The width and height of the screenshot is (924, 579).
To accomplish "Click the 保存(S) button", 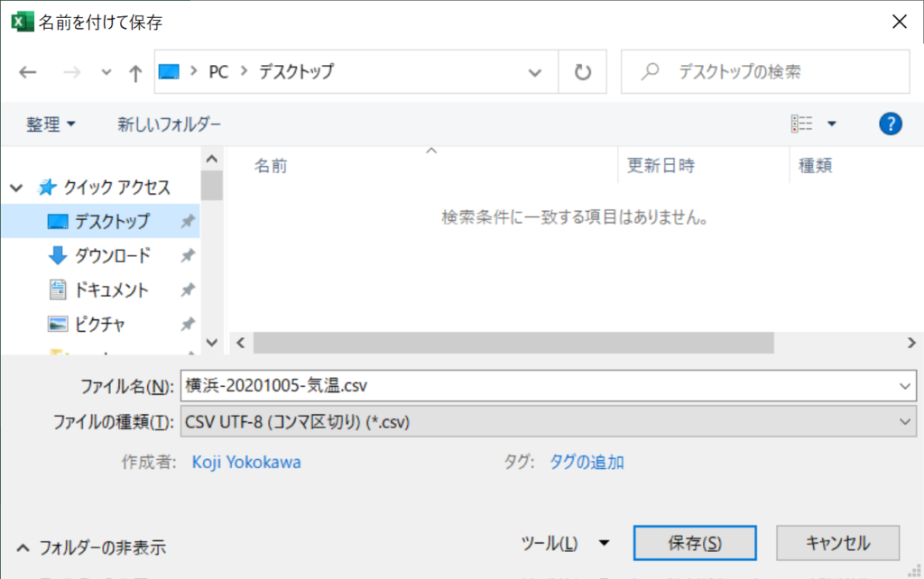I will point(694,543).
